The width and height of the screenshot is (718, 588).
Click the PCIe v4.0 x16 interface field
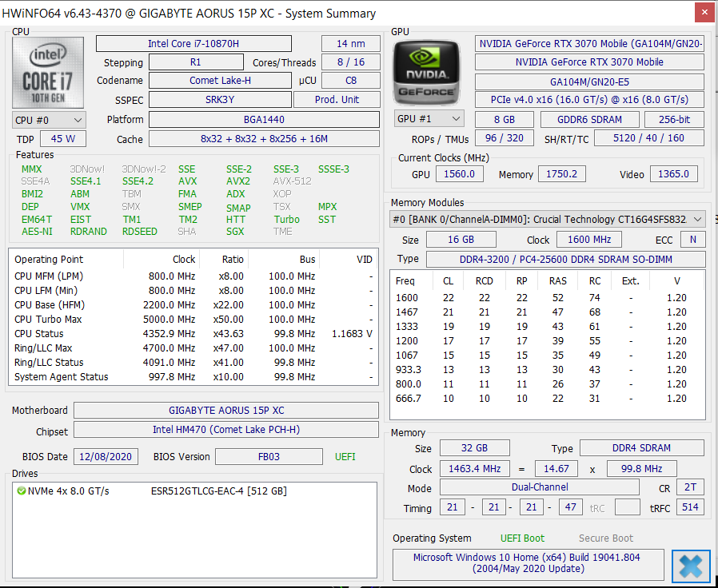(x=589, y=100)
